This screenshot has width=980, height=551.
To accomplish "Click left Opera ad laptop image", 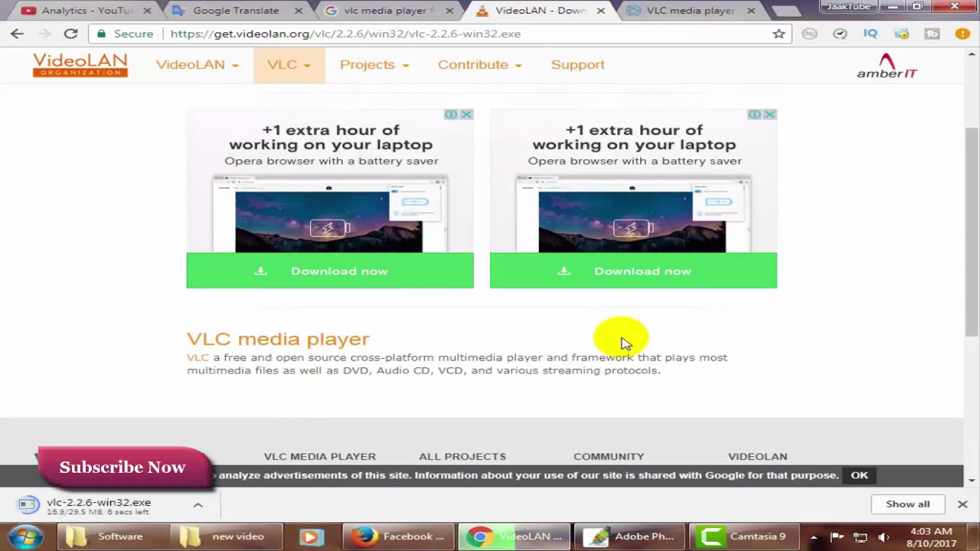I will tap(330, 214).
